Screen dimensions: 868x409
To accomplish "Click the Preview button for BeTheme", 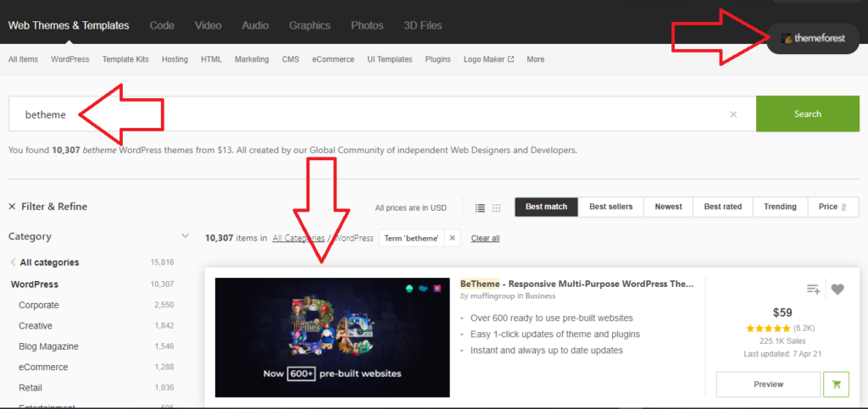I will pyautogui.click(x=768, y=384).
